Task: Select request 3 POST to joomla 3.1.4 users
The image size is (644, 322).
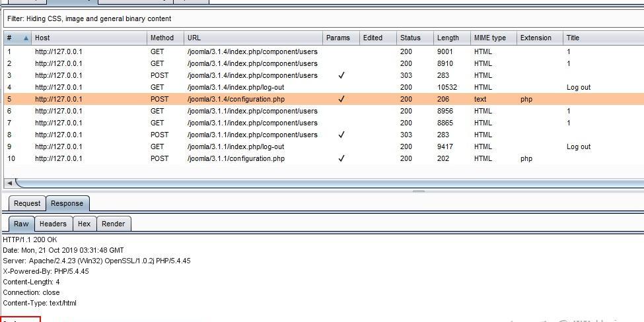Action: click(x=324, y=75)
